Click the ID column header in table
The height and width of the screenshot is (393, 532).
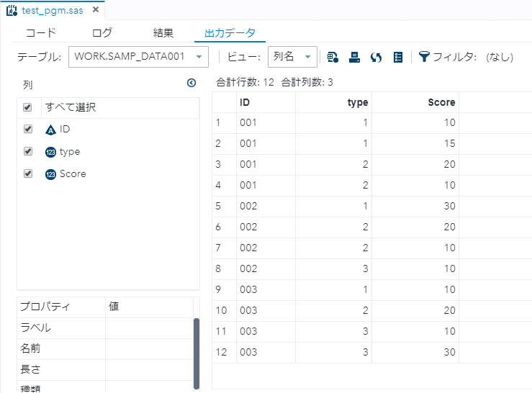click(266, 102)
